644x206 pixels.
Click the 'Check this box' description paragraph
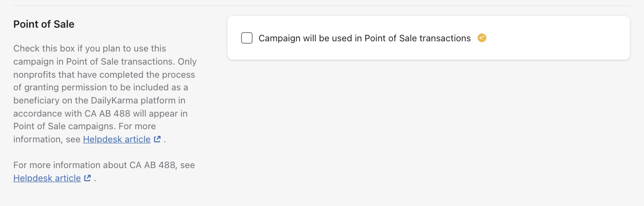click(x=105, y=88)
